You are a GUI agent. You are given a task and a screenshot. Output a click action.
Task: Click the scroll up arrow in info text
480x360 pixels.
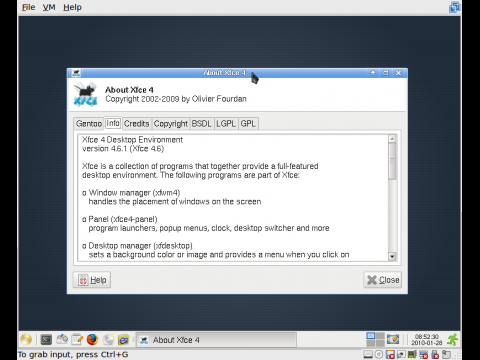(392, 139)
